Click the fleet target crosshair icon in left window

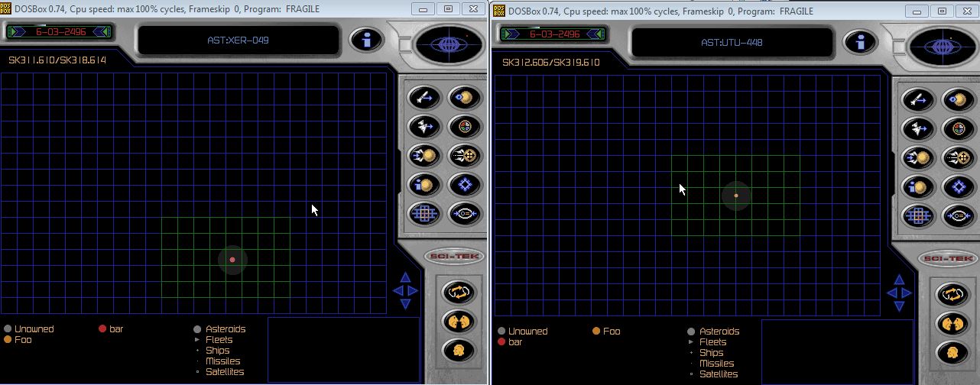pos(463,155)
